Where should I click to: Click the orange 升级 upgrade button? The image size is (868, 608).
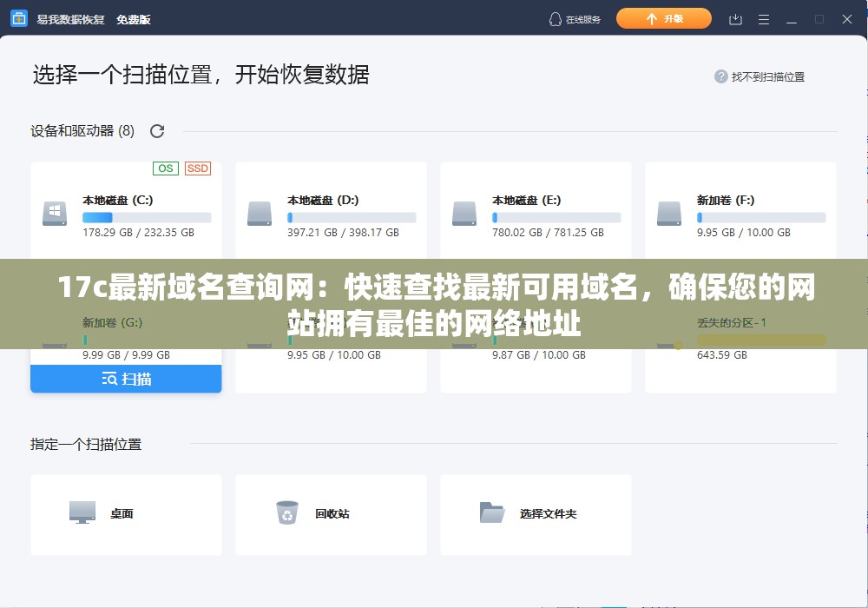pos(664,17)
